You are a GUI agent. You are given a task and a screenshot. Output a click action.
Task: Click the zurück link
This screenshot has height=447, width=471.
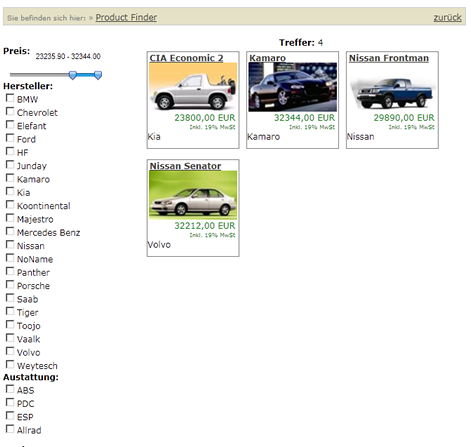pos(447,17)
